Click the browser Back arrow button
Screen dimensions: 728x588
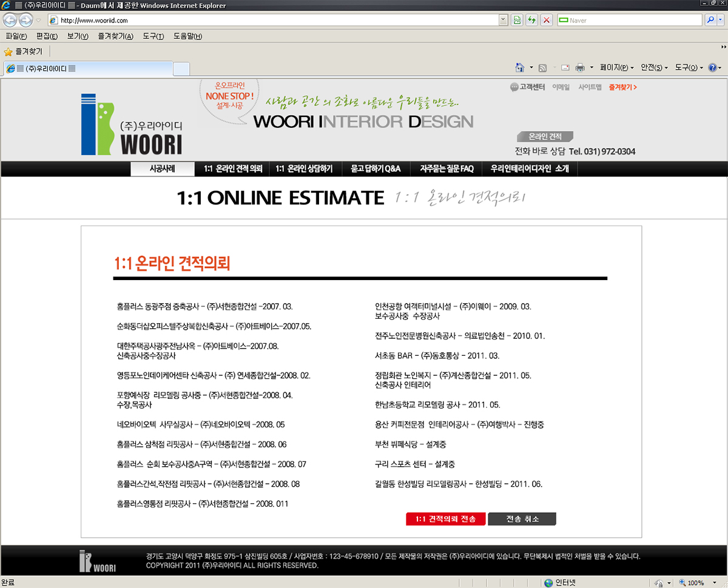pyautogui.click(x=11, y=20)
